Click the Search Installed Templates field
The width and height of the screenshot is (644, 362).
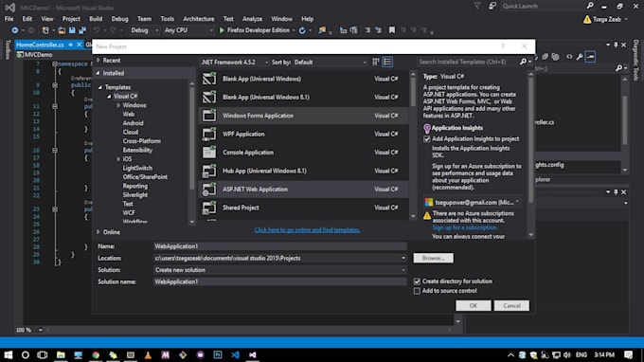(x=468, y=62)
